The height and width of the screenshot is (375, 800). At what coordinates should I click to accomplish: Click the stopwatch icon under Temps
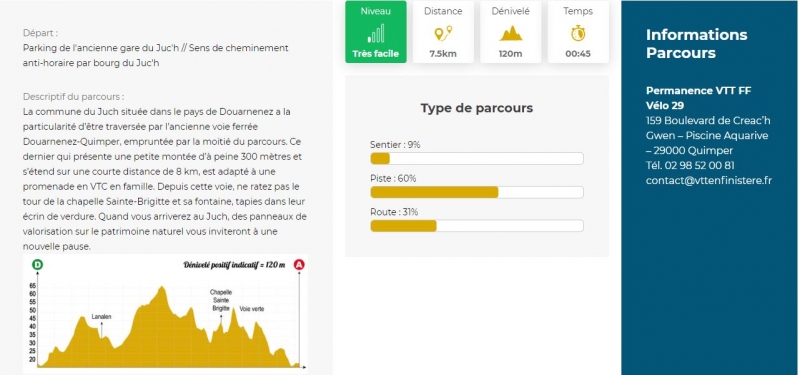578,34
